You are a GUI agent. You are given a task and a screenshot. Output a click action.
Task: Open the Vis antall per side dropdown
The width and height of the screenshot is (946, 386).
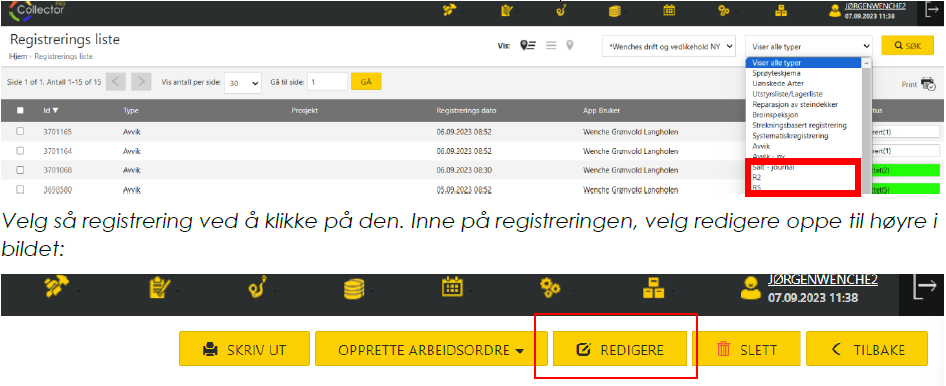pyautogui.click(x=243, y=83)
